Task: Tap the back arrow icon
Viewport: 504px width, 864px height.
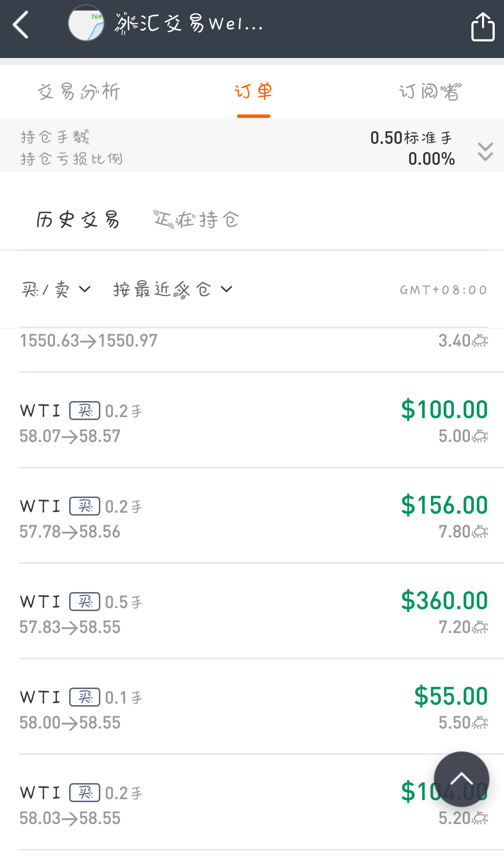Action: (21, 25)
